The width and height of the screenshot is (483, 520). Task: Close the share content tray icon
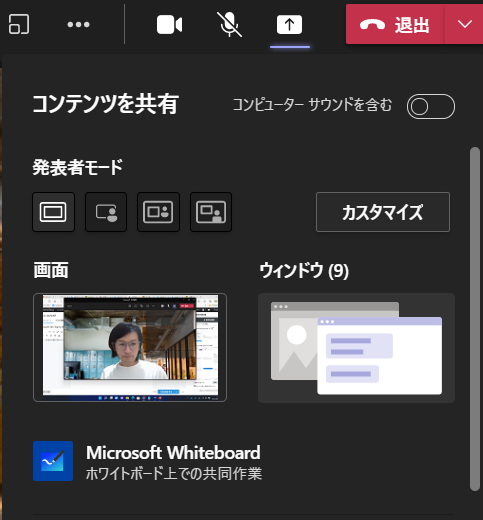[289, 24]
